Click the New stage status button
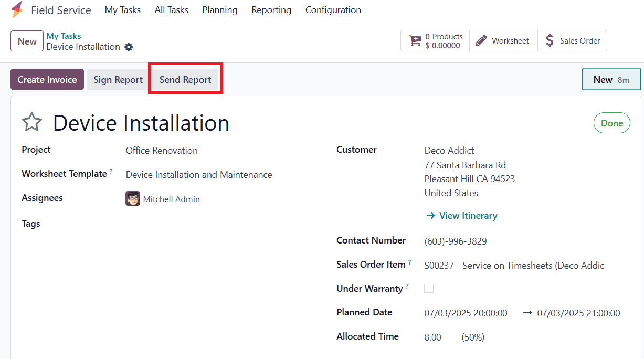 click(x=611, y=80)
